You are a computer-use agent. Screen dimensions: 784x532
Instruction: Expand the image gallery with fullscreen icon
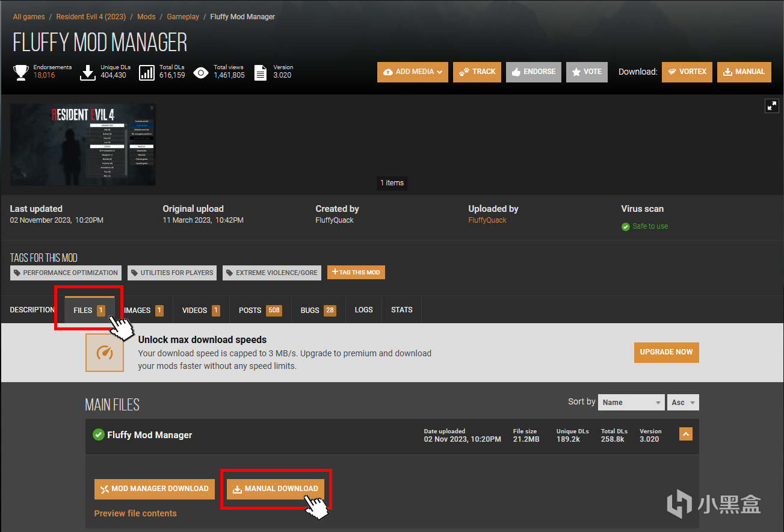771,106
